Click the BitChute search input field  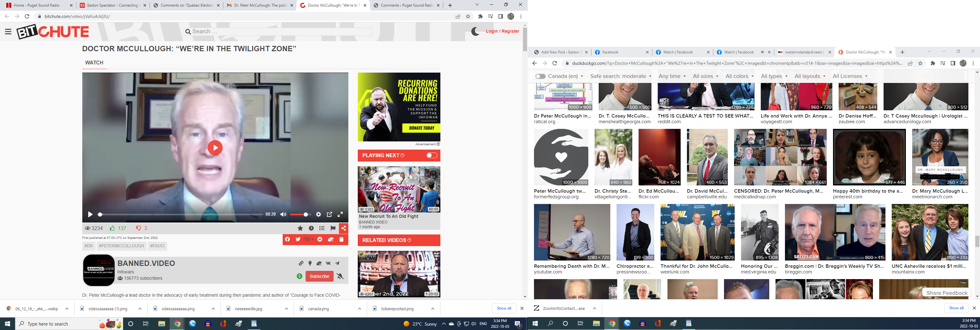point(281,32)
